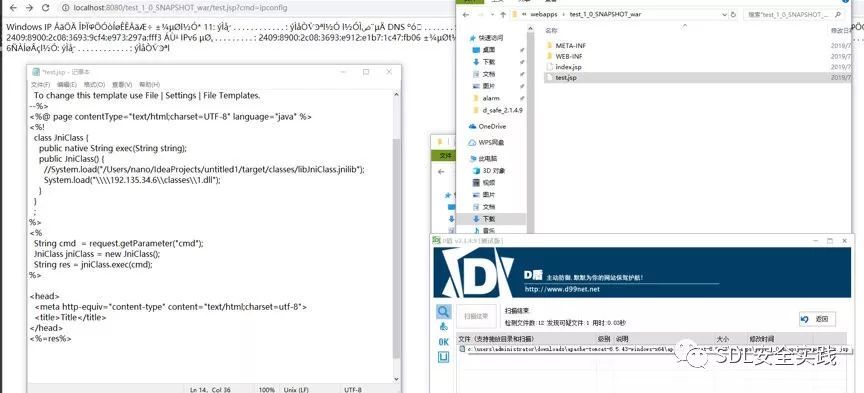The image size is (864, 393).
Task: Open Notepad 帮助(H) menu
Action: [x=149, y=85]
